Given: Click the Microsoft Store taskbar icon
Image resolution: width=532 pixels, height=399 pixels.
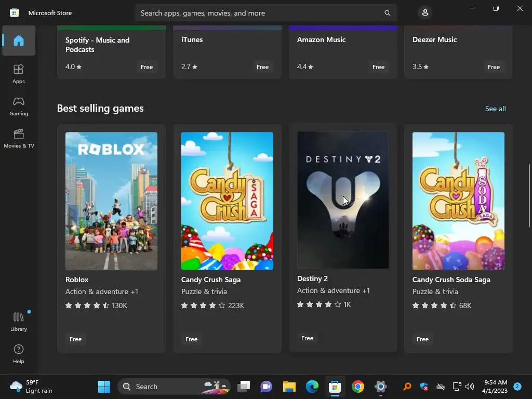Looking at the screenshot, I should point(335,387).
